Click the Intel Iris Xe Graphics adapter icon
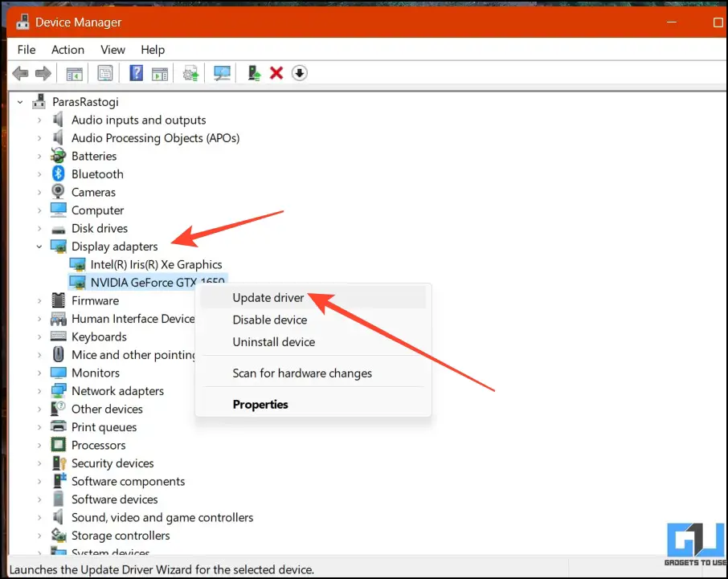This screenshot has height=579, width=728. click(x=77, y=264)
